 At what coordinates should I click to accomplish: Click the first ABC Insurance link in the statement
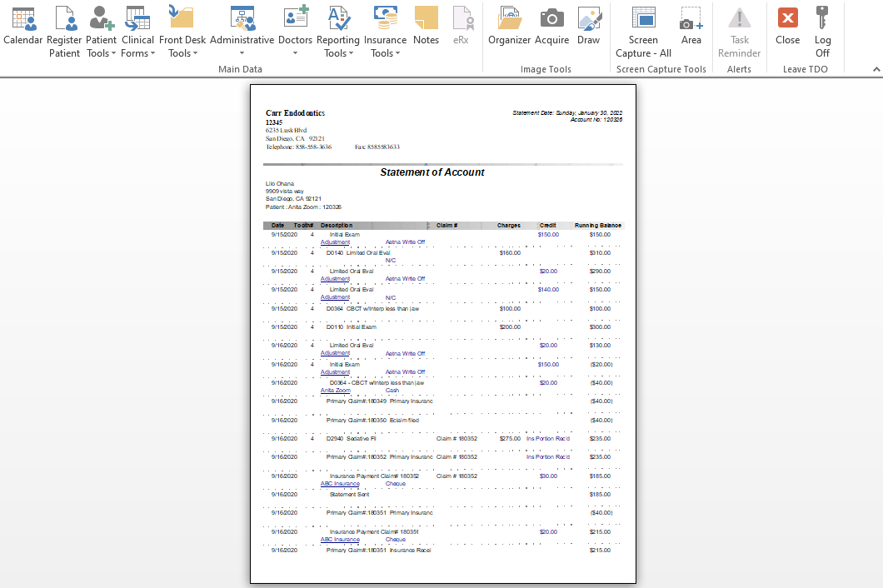pos(340,484)
